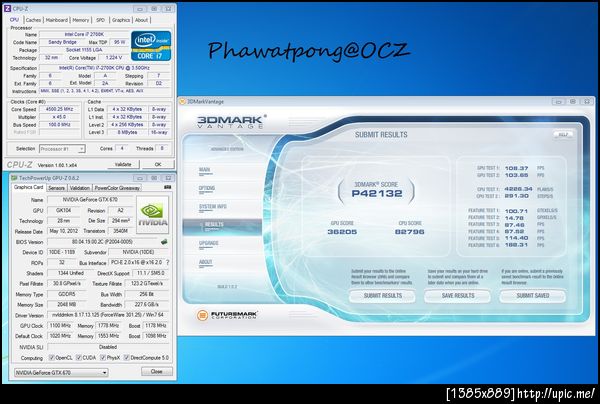Click the GPU score value 36205
The width and height of the screenshot is (600, 404).
tap(342, 232)
